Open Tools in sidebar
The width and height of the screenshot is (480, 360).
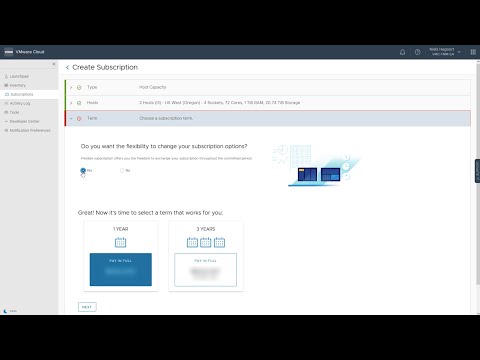tap(14, 112)
